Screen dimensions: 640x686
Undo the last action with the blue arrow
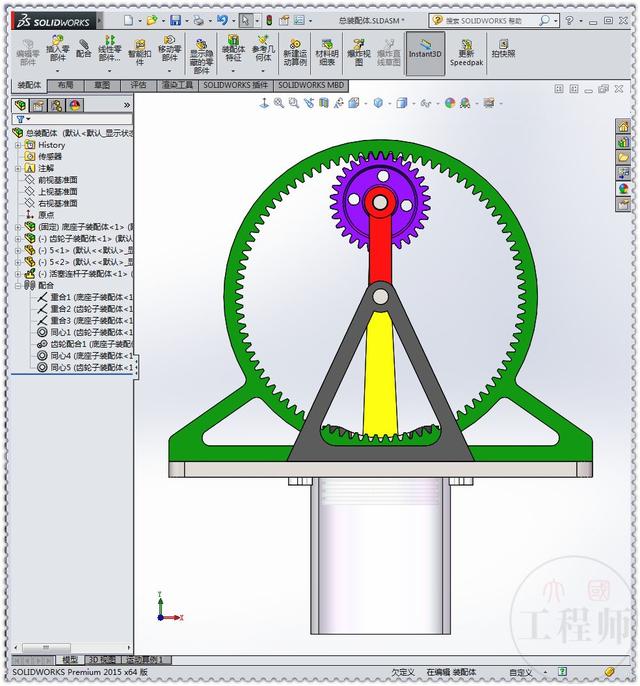(222, 20)
